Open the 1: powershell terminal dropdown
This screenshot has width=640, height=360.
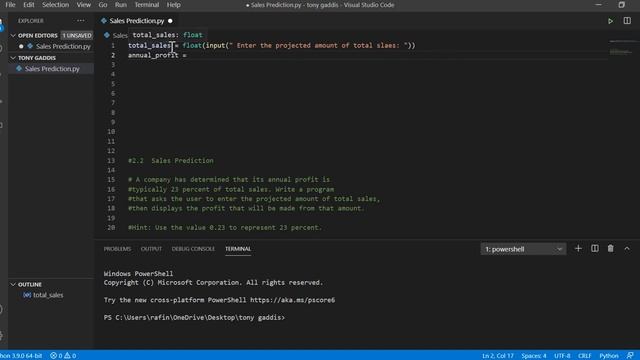coord(523,249)
